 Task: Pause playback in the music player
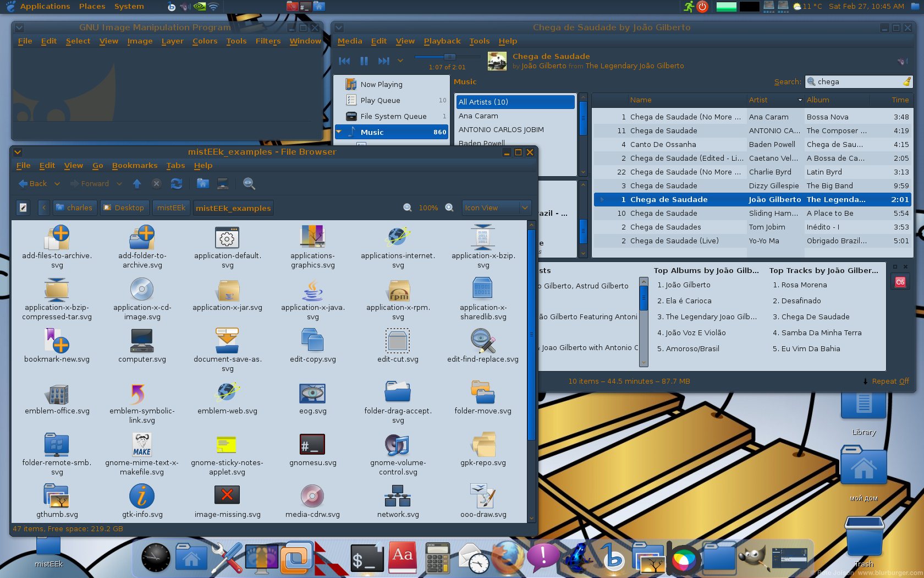coord(364,61)
